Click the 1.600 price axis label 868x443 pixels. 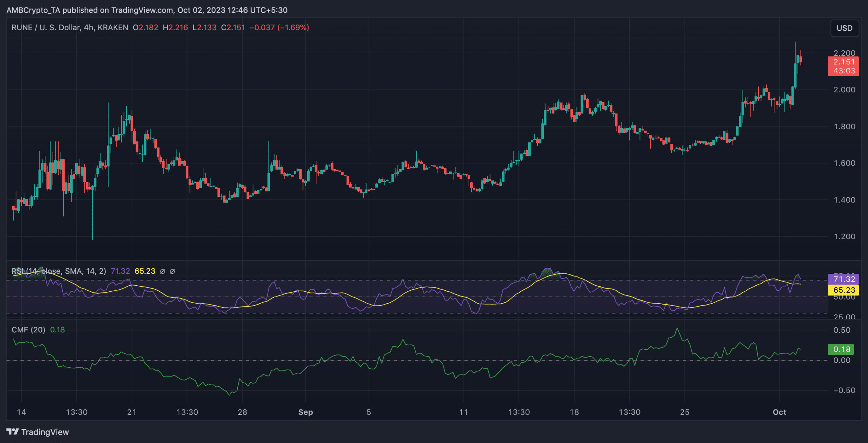tap(844, 163)
